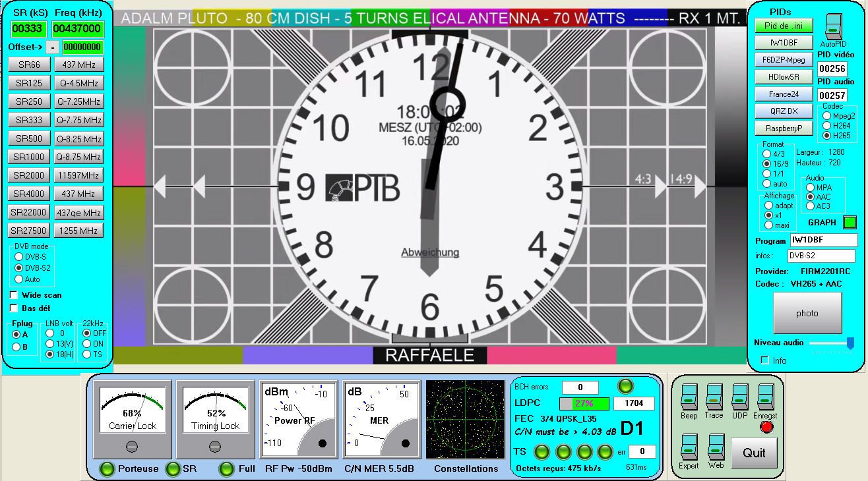This screenshot has height=481, width=868.
Task: Select MPA audio
Action: (810, 187)
